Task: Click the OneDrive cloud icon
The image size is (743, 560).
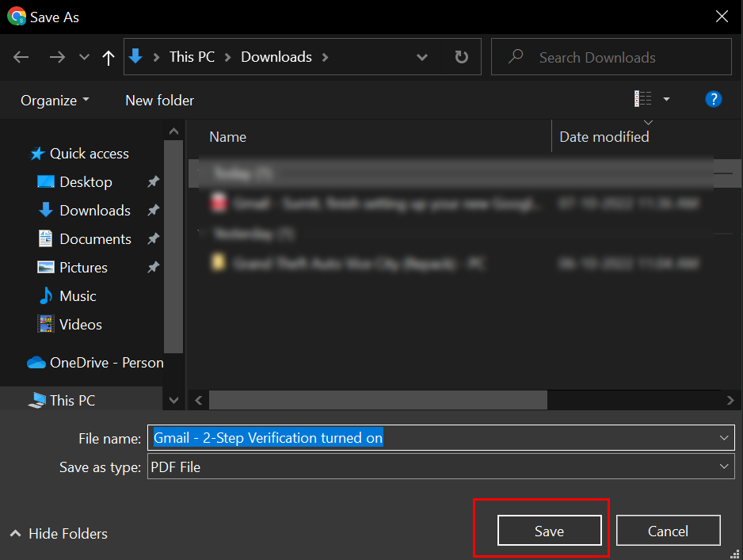Action: tap(36, 363)
